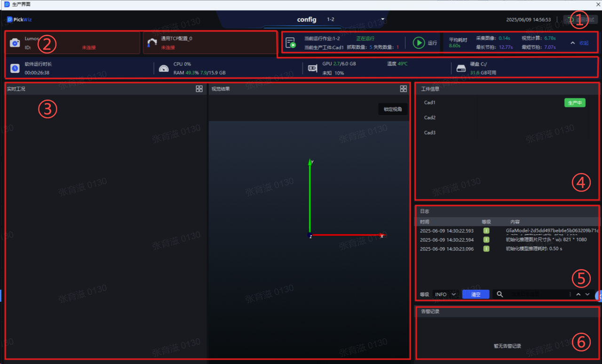Go to previous log search result

tap(578, 294)
